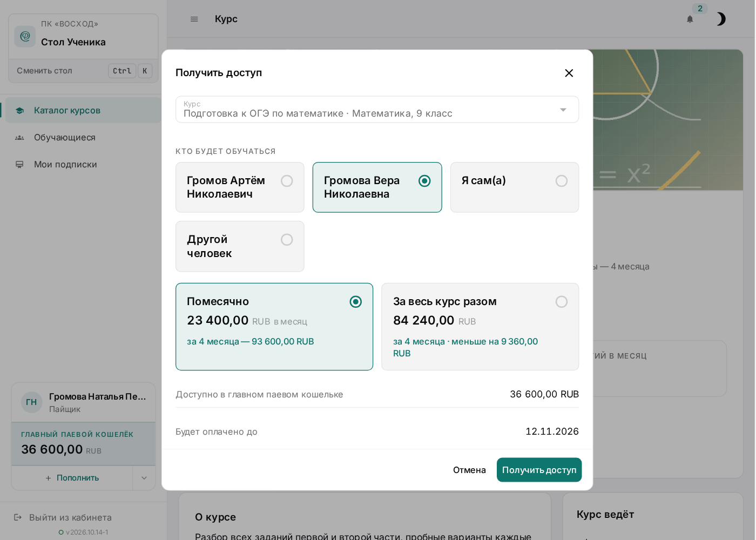Screen dimensions: 756x540
Task: Toggle dark mode moon icon
Action: click(x=721, y=19)
